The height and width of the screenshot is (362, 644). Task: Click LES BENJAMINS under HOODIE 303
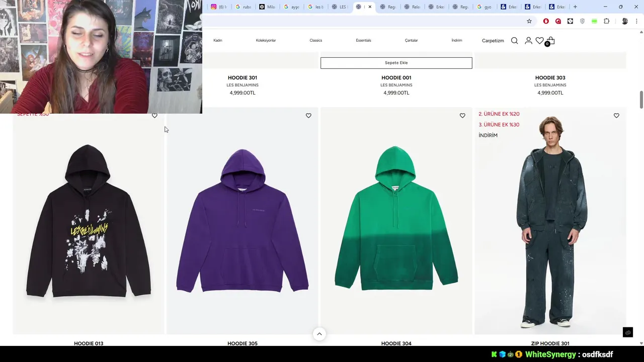point(550,85)
